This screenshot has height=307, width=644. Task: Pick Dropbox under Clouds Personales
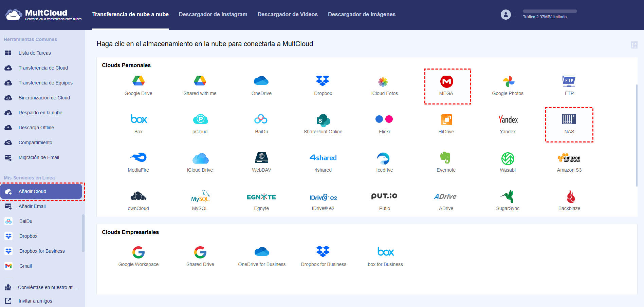[323, 81]
